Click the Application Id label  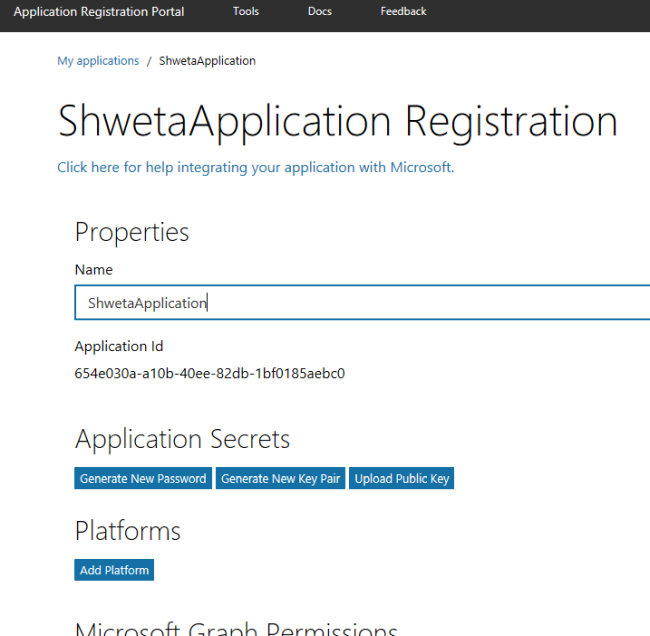pos(119,346)
